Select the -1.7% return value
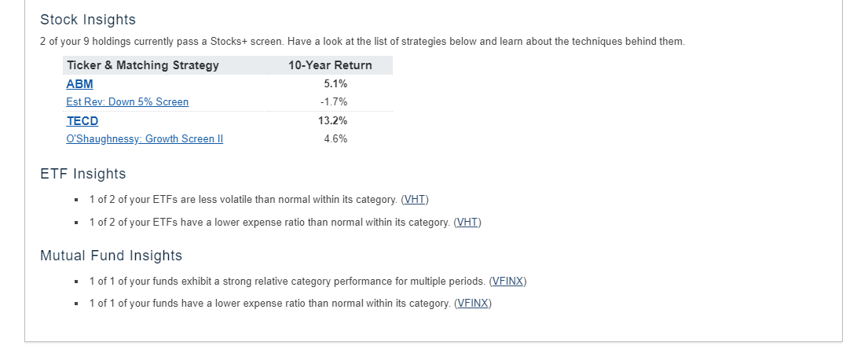The height and width of the screenshot is (361, 868). (x=334, y=102)
